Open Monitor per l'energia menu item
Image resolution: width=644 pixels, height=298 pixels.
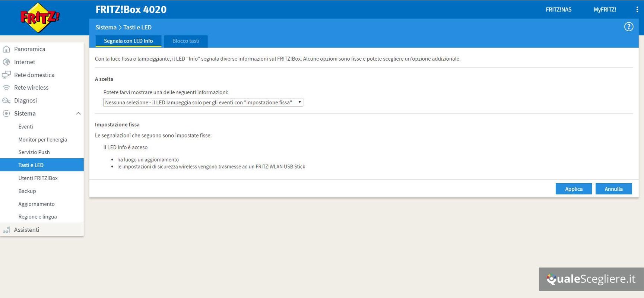42,140
